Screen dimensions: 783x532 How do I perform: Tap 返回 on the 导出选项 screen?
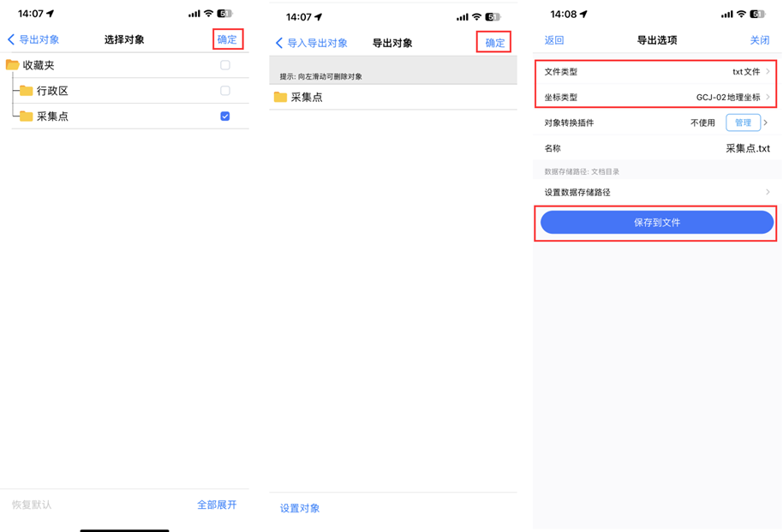coord(553,41)
